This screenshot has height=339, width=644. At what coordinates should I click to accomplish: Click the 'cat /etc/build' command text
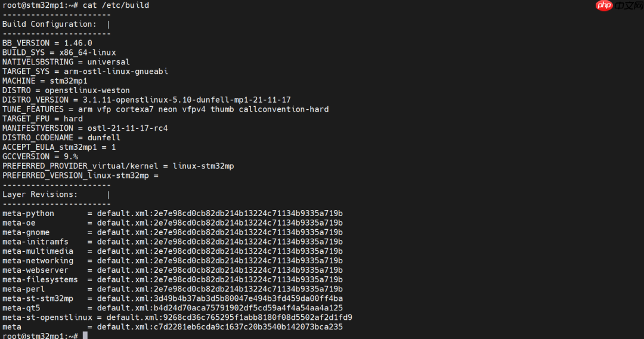pos(116,5)
